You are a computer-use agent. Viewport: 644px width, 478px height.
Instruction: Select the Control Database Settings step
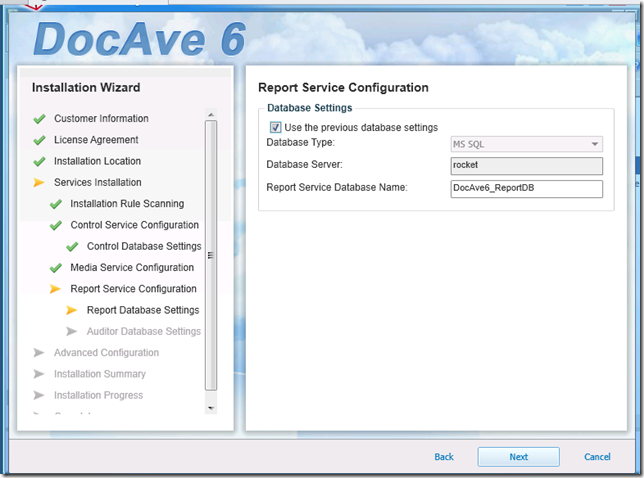pos(144,246)
